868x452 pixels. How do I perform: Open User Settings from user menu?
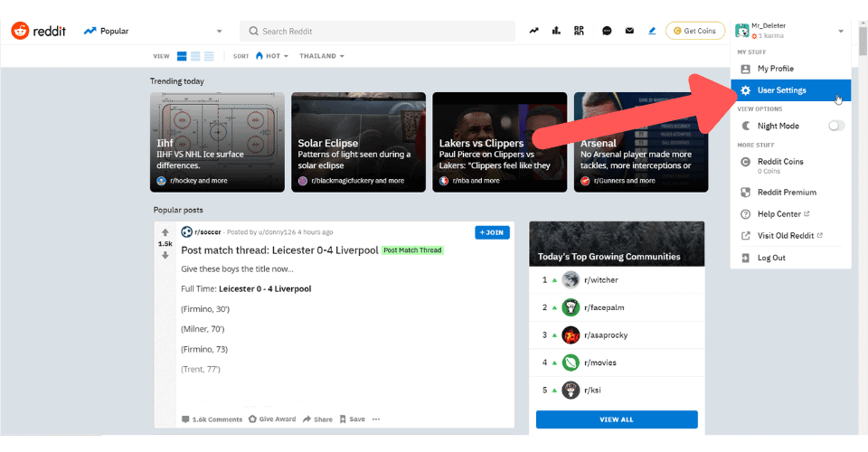[790, 90]
